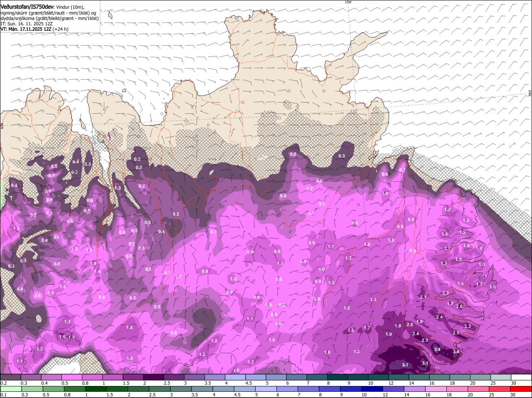Click dark purple snow swatch between 2 and 2.5
This screenshot has height=398, width=532.
click(x=153, y=377)
